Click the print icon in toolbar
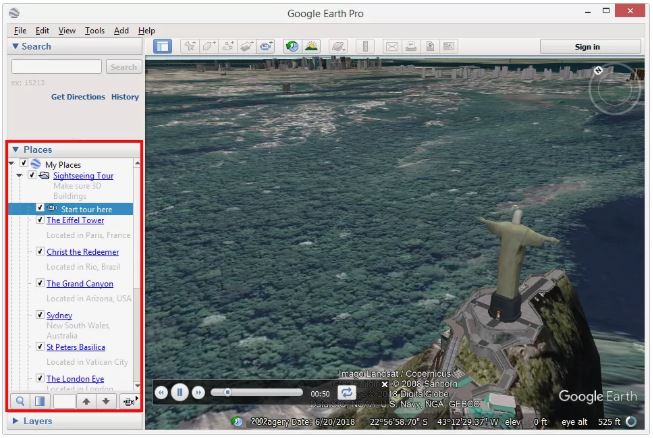 (x=411, y=46)
